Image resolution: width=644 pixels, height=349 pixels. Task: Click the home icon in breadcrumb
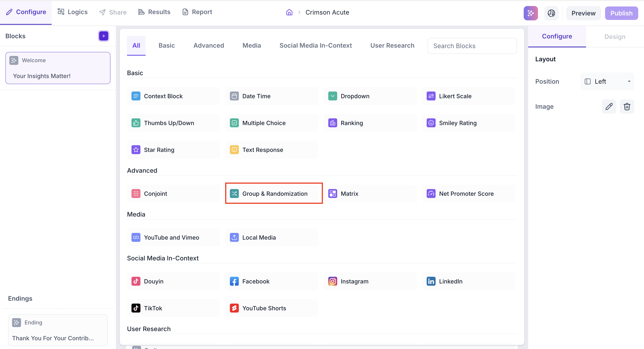click(289, 12)
